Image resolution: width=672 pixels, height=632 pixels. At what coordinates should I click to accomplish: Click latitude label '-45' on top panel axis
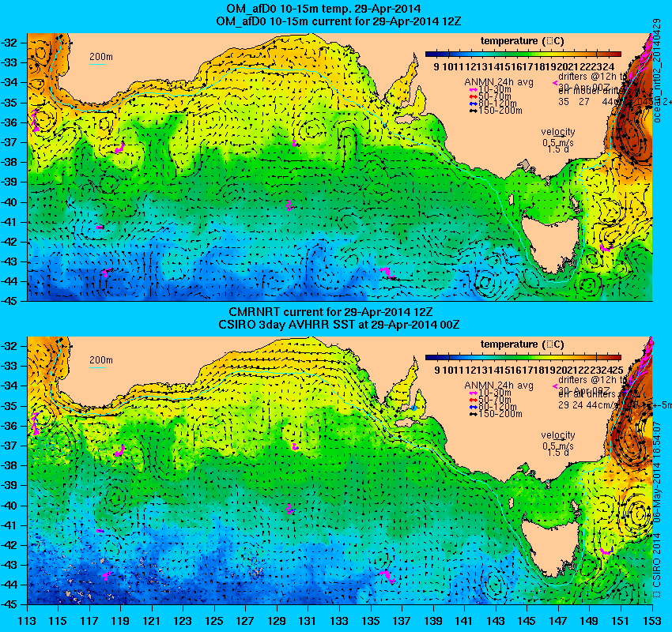coord(9,301)
